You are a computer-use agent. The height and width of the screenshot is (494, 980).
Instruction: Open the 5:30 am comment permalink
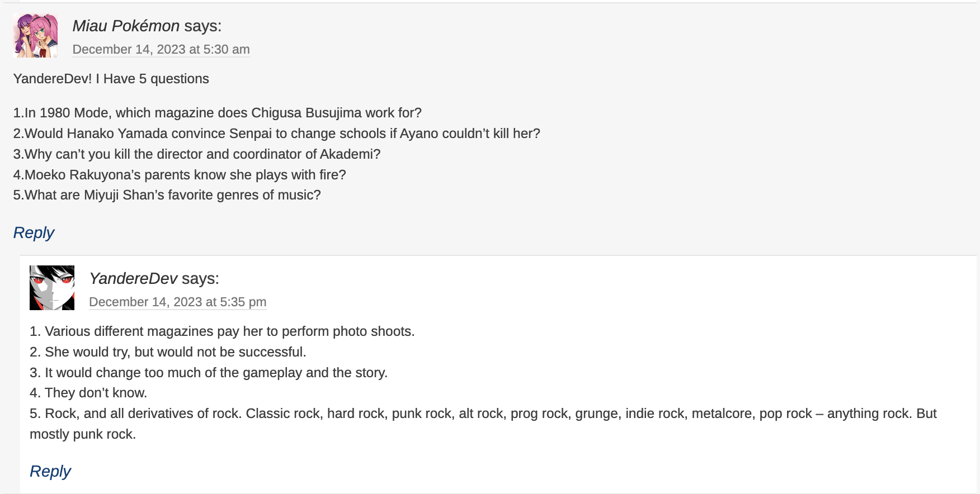point(161,49)
